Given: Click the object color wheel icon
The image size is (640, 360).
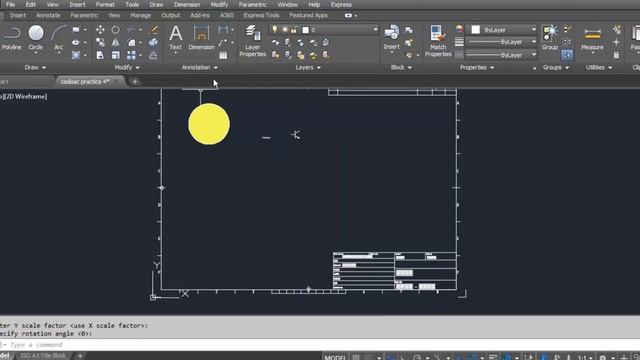Looking at the screenshot, I should coord(460,29).
